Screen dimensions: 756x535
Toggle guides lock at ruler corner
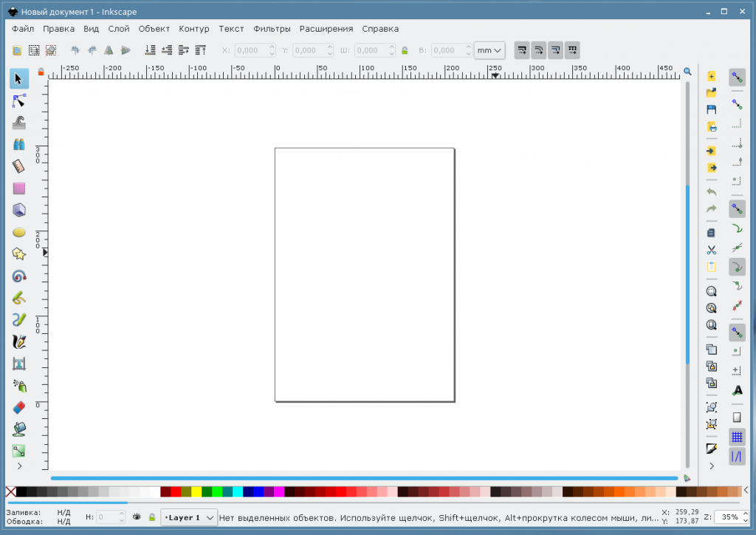pos(41,72)
